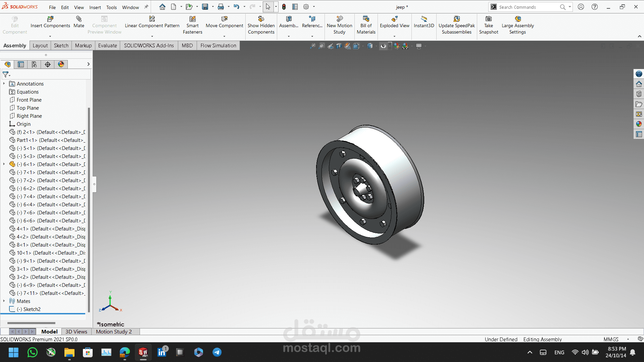
Task: Click the Section View icon
Action: tap(339, 46)
